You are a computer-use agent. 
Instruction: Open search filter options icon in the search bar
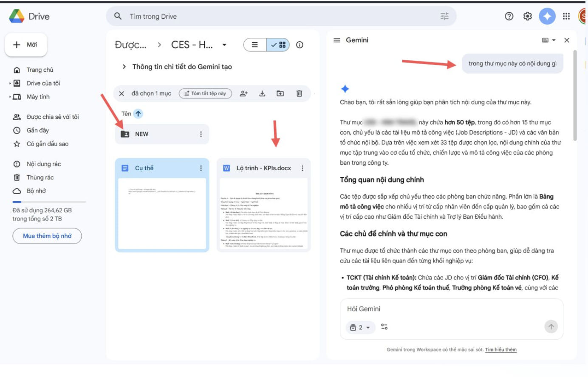click(x=444, y=16)
